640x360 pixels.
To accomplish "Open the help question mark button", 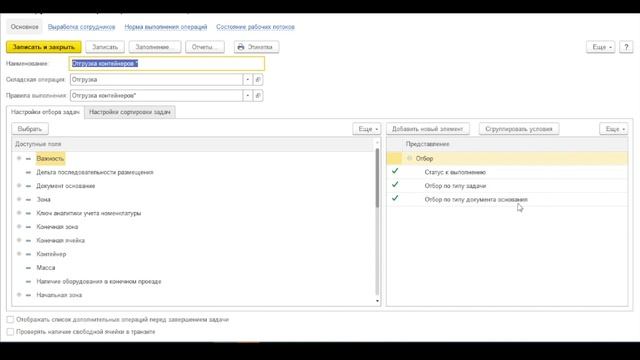I will click(626, 47).
